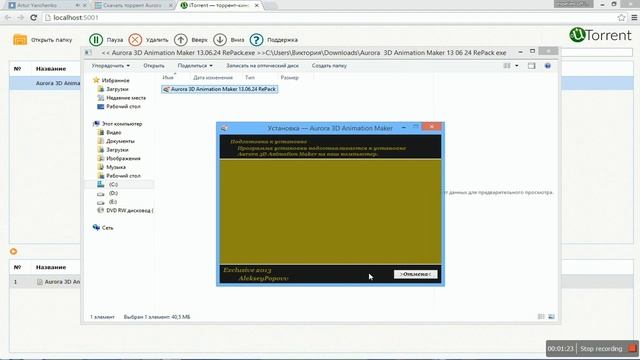Reload the browser page
Image resolution: width=640 pixels, height=360 pixels.
pyautogui.click(x=33, y=18)
